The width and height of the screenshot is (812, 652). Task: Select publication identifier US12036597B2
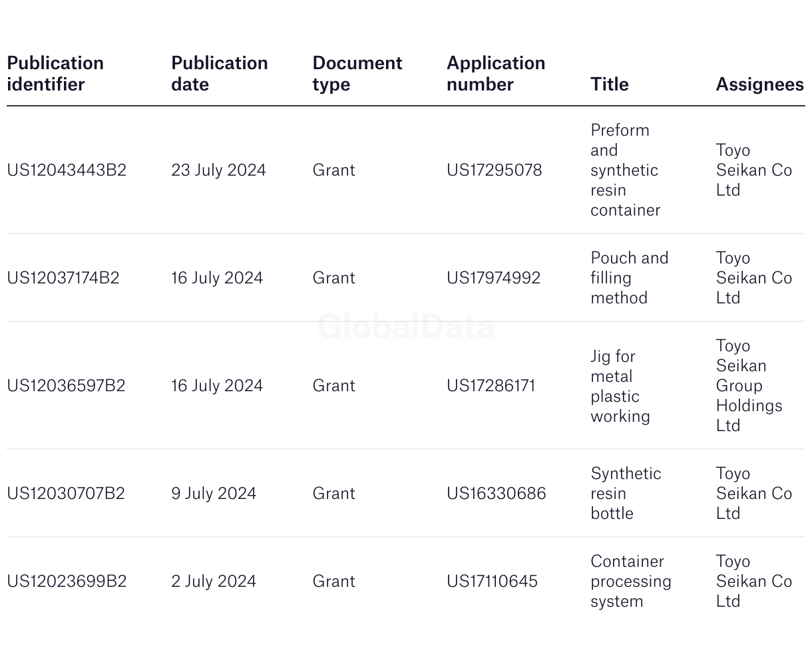coord(66,386)
